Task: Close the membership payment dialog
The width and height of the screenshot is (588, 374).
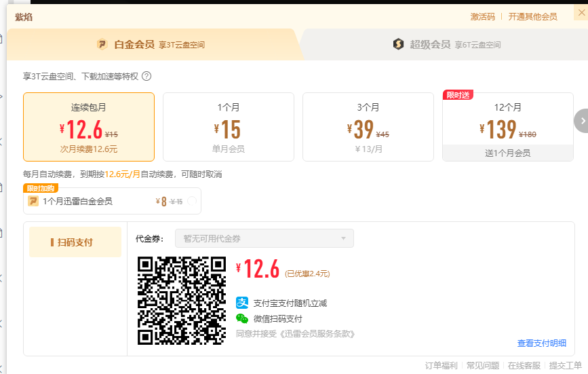Action: pyautogui.click(x=570, y=16)
